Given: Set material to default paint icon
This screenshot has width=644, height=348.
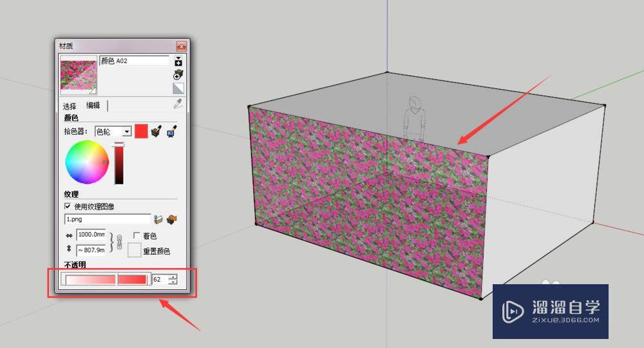Looking at the screenshot, I should 178,88.
